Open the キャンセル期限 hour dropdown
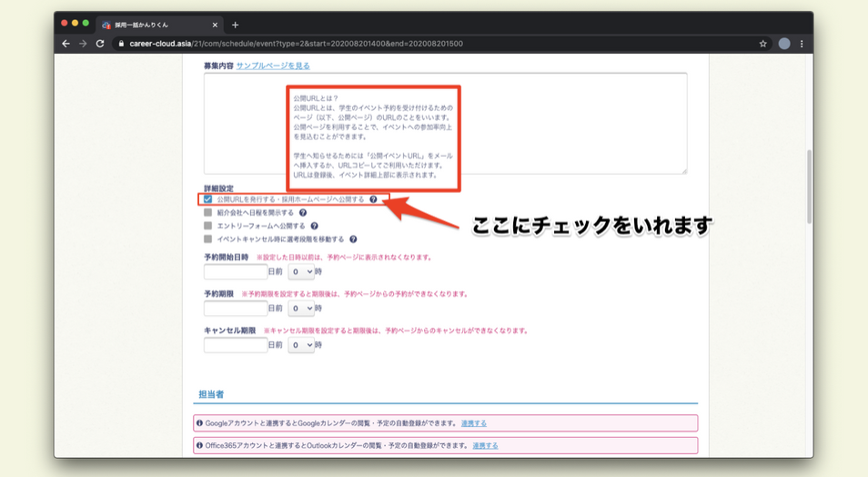Image resolution: width=868 pixels, height=477 pixels. pos(301,345)
